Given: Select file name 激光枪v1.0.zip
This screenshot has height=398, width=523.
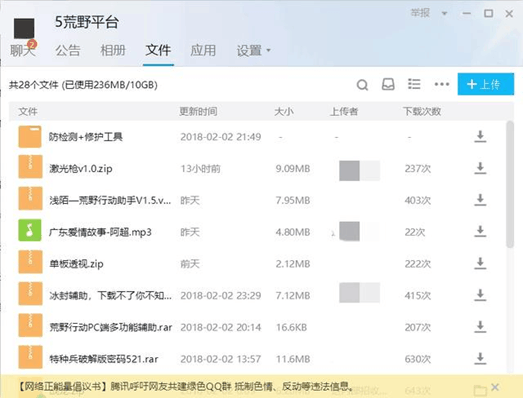Looking at the screenshot, I should [x=81, y=168].
